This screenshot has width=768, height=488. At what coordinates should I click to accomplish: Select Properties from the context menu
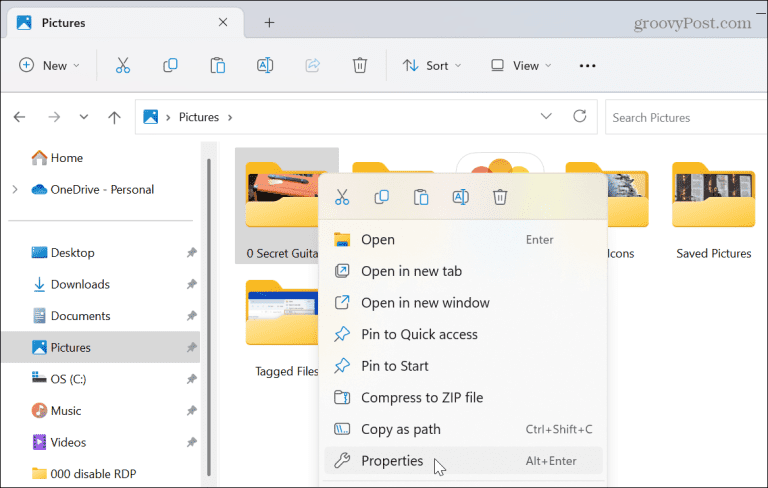point(392,461)
